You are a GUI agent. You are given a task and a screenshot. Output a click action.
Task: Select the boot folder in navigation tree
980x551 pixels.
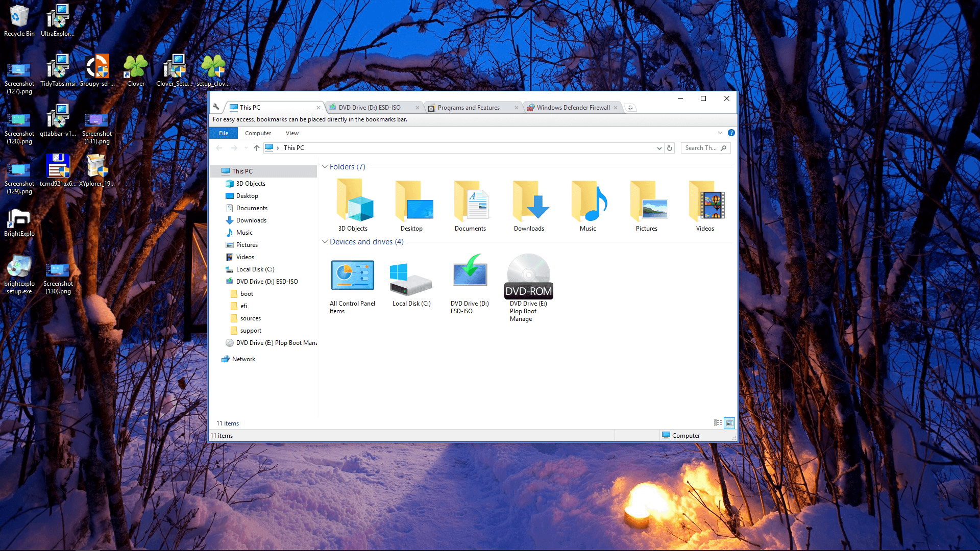pyautogui.click(x=246, y=294)
